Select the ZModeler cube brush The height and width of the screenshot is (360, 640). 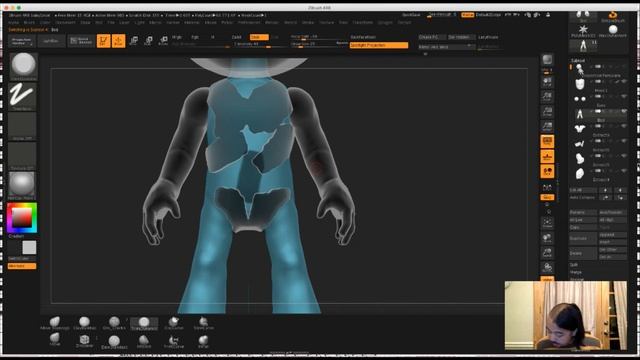point(84,341)
